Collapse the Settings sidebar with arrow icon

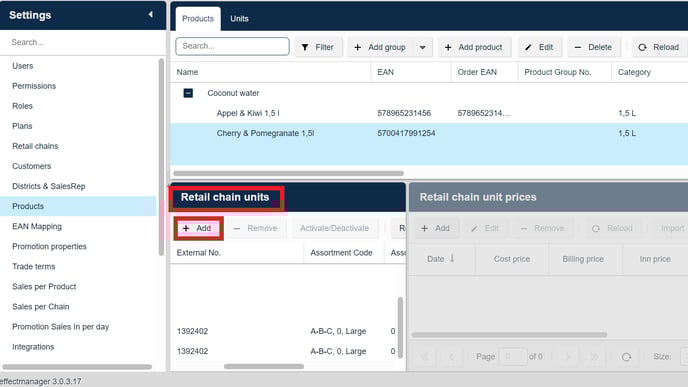click(x=150, y=14)
